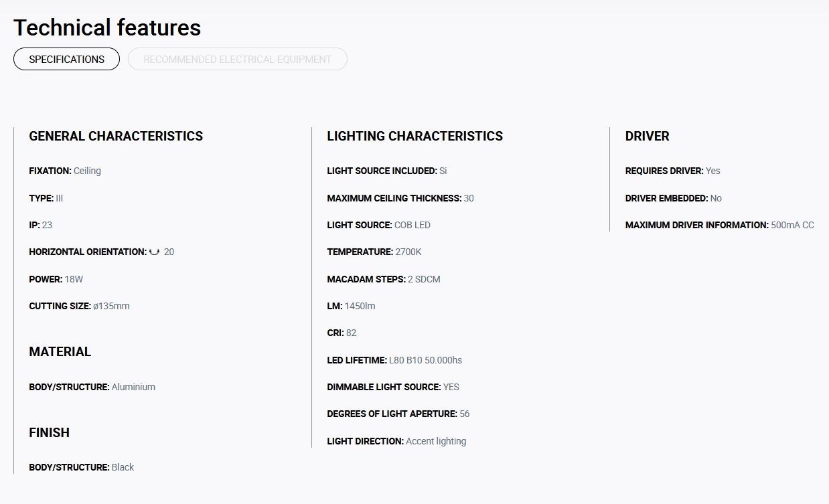Image resolution: width=829 pixels, height=504 pixels.
Task: Select the General Characteristics heading
Action: (x=116, y=136)
